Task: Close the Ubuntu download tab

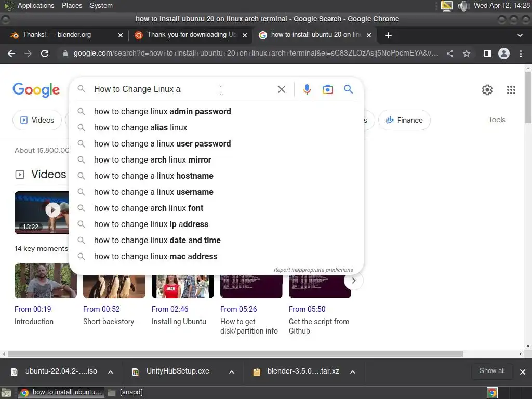Action: pos(245,35)
